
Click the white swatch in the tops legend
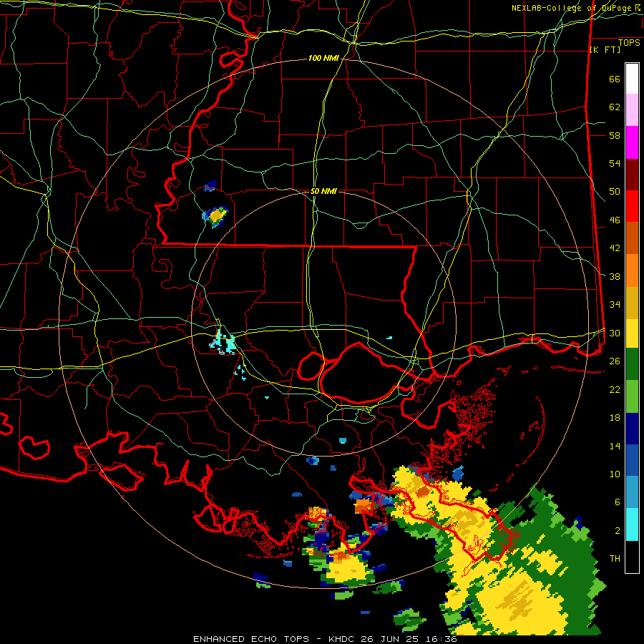(x=632, y=79)
